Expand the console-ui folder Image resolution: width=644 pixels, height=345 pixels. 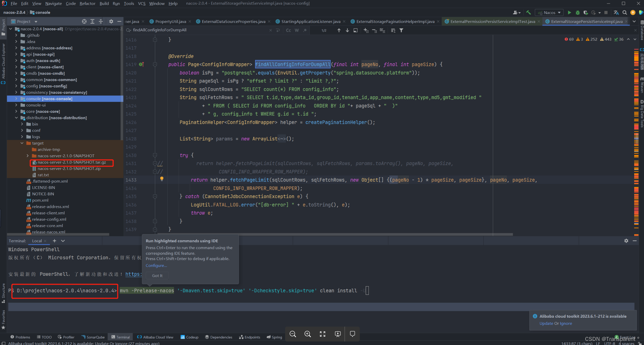pos(17,105)
